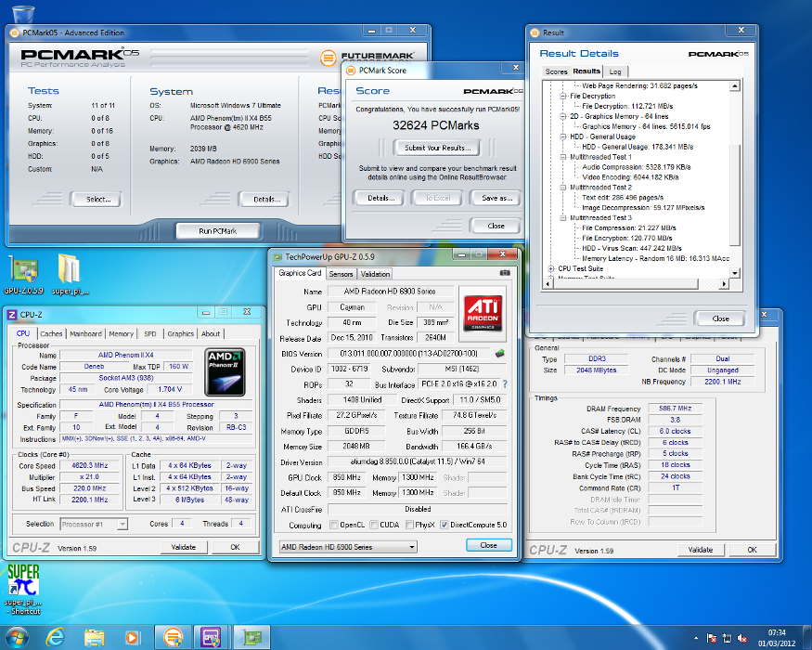Screen dimensions: 812x650
Task: Click Submit Your Results button
Action: coord(436,148)
